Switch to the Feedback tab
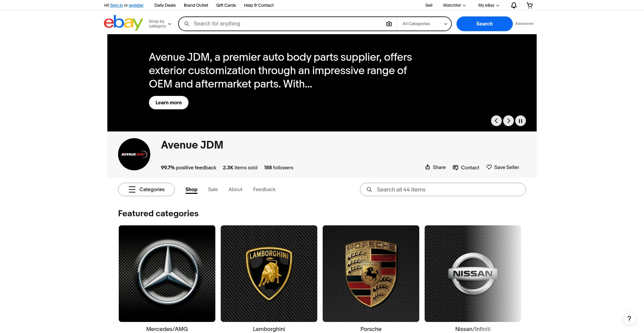The height and width of the screenshot is (333, 644). coord(264,189)
